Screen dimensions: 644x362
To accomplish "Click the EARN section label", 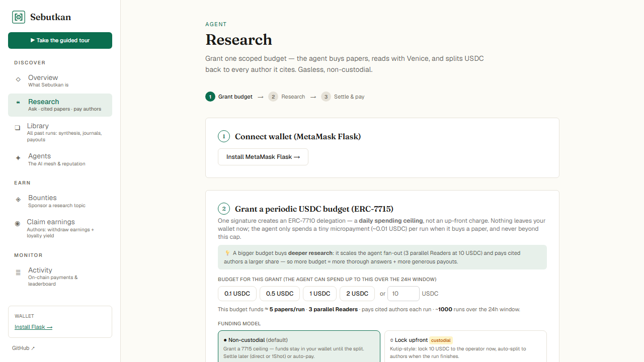I will pos(22,183).
